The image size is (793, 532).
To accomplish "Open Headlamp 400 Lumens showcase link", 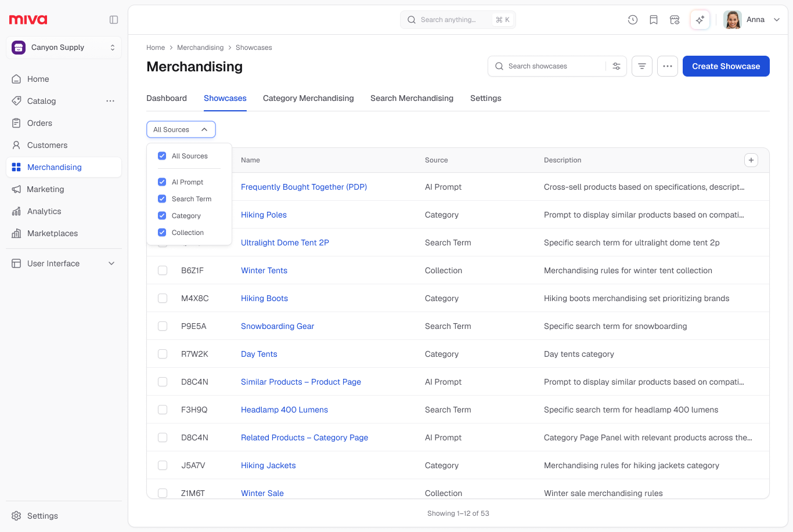I will point(284,410).
